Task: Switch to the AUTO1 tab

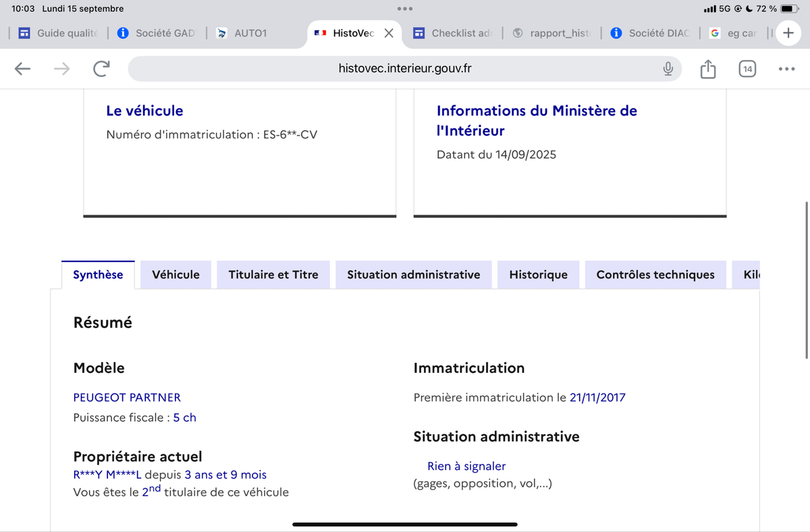Action: (242, 32)
